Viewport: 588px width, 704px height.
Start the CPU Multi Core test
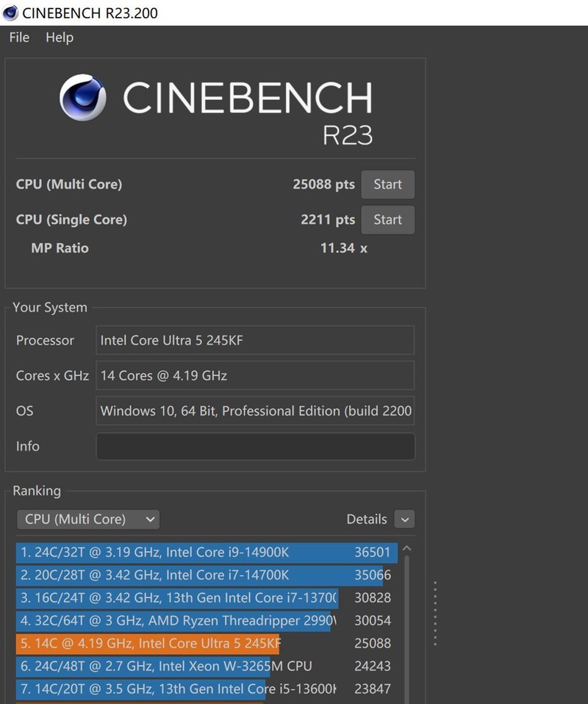pos(387,184)
